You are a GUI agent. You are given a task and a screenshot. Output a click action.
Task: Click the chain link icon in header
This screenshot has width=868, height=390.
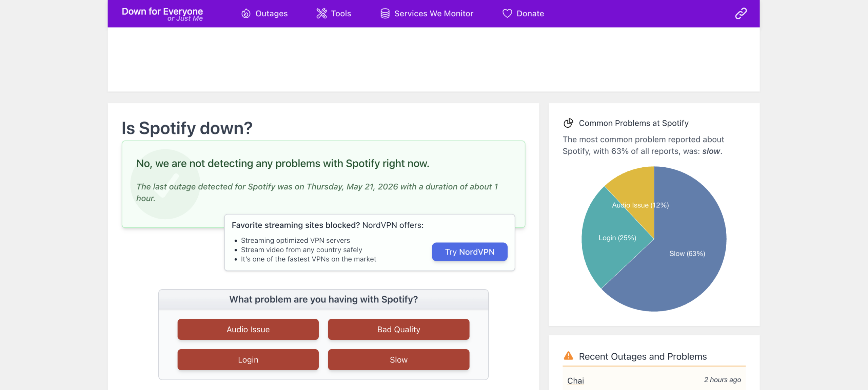coord(741,14)
